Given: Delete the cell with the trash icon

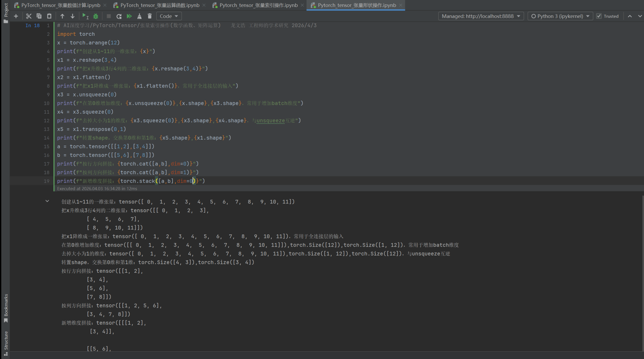Looking at the screenshot, I should (150, 16).
